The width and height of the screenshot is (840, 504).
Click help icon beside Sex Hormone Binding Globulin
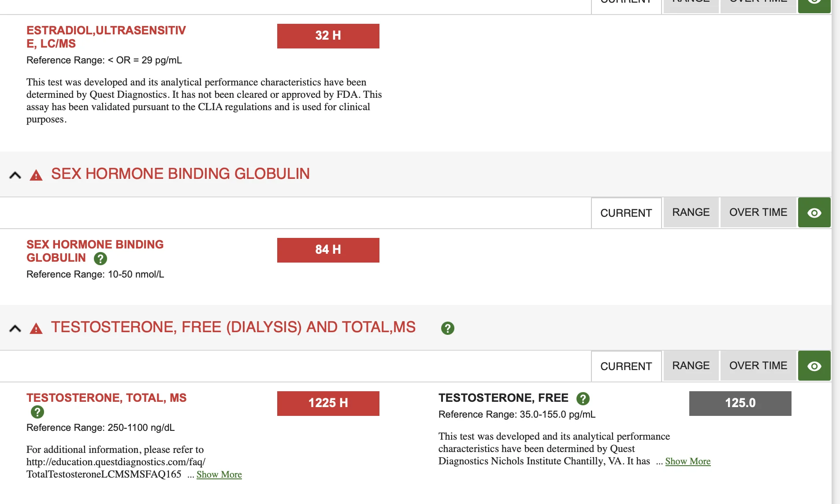100,259
